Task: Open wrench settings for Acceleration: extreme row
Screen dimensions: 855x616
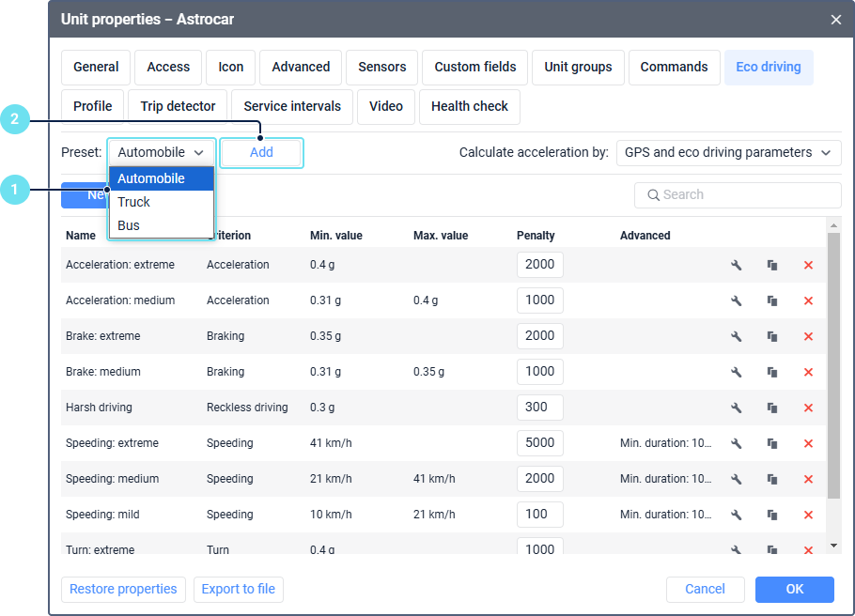Action: point(737,265)
